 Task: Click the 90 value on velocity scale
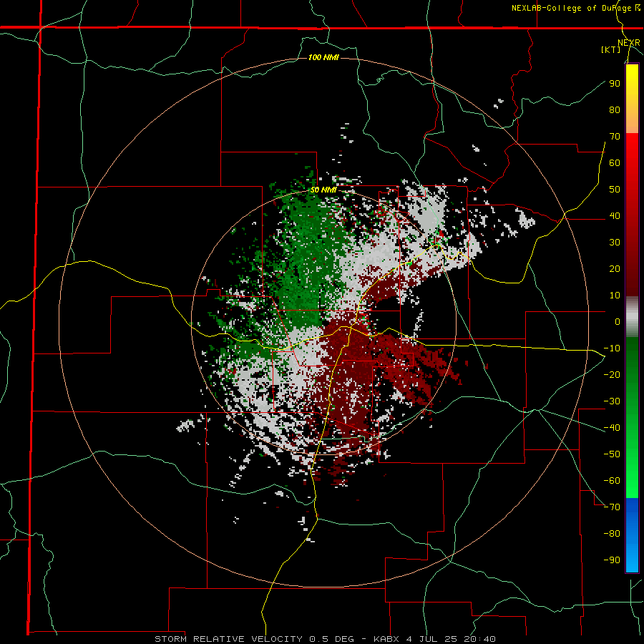[615, 84]
